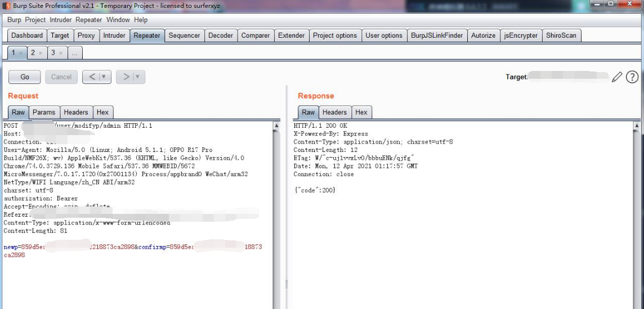Click the 'confirmp' parameter in the request body
644x309 pixels.
152,247
